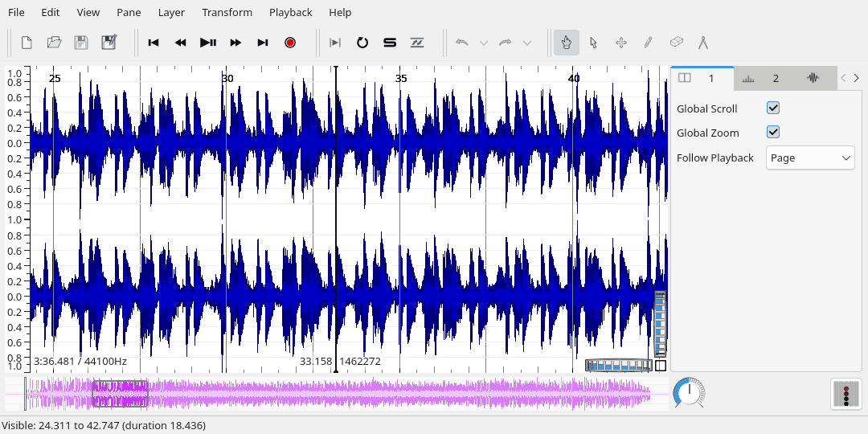The height and width of the screenshot is (434, 868).
Task: Open the File menu
Action: 16,12
